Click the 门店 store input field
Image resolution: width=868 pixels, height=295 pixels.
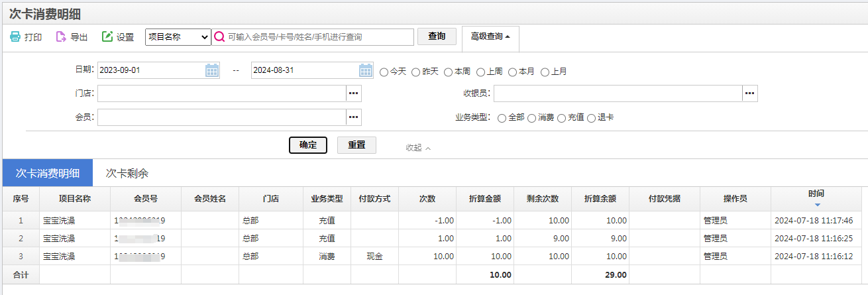pyautogui.click(x=222, y=93)
